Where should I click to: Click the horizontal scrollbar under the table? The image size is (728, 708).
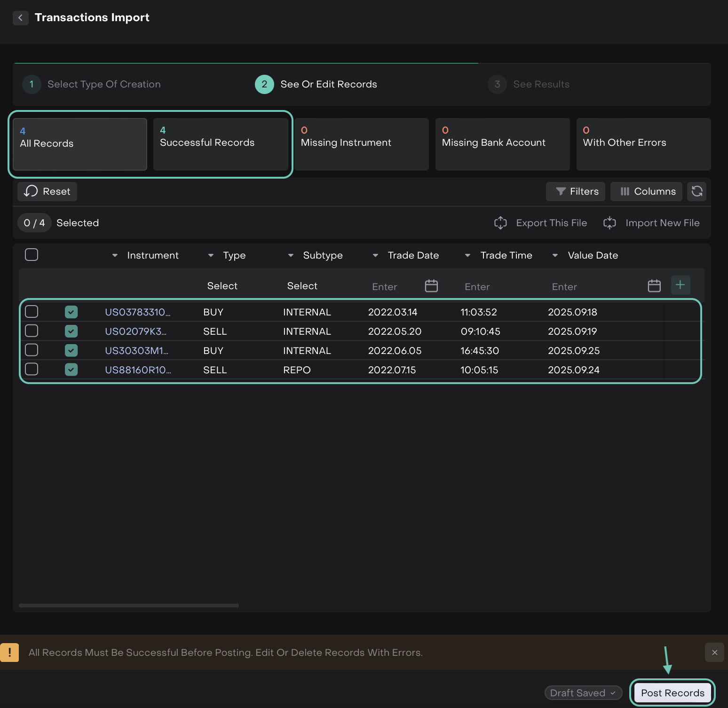pyautogui.click(x=129, y=606)
